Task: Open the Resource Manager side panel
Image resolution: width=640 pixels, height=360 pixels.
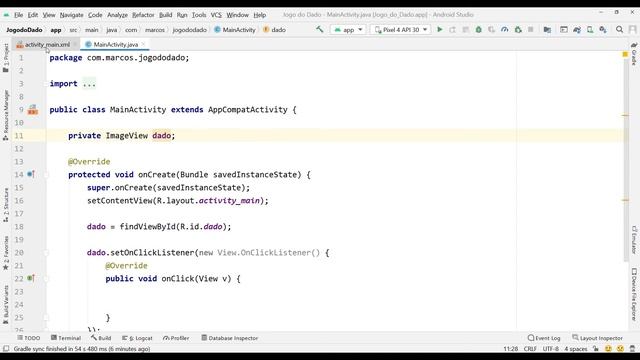Action: pos(6,115)
